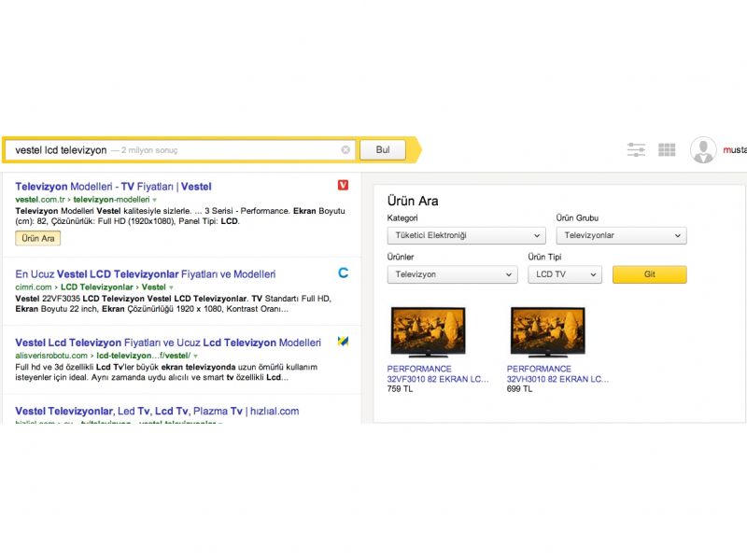The height and width of the screenshot is (560, 747).
Task: Click the username text beside the avatar
Action: click(x=735, y=150)
